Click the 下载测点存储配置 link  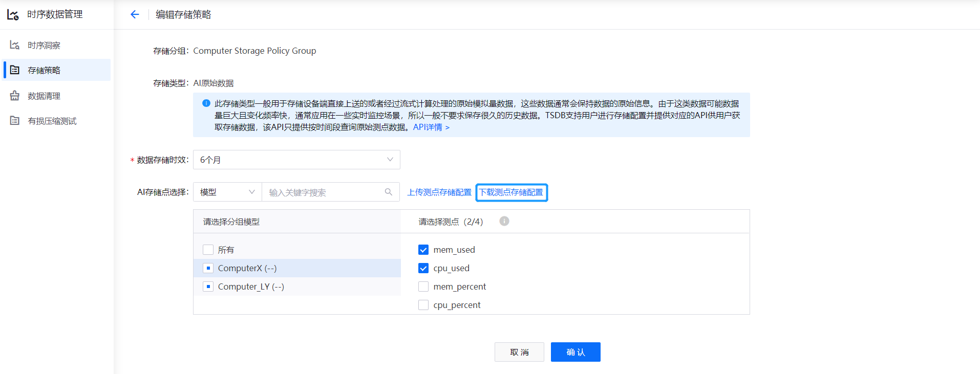point(511,192)
